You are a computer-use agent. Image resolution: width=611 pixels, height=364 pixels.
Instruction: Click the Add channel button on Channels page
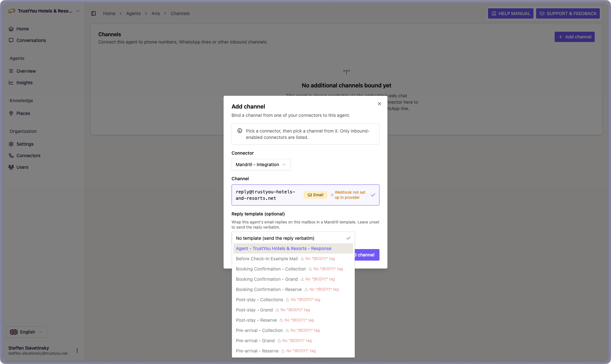point(574,37)
